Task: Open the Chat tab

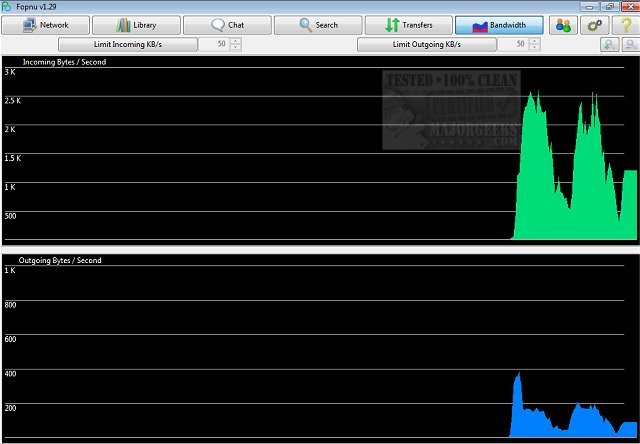Action: tap(227, 25)
